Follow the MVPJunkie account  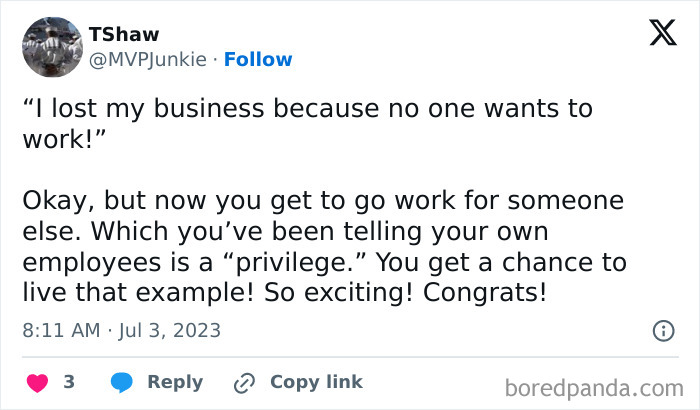pos(258,59)
